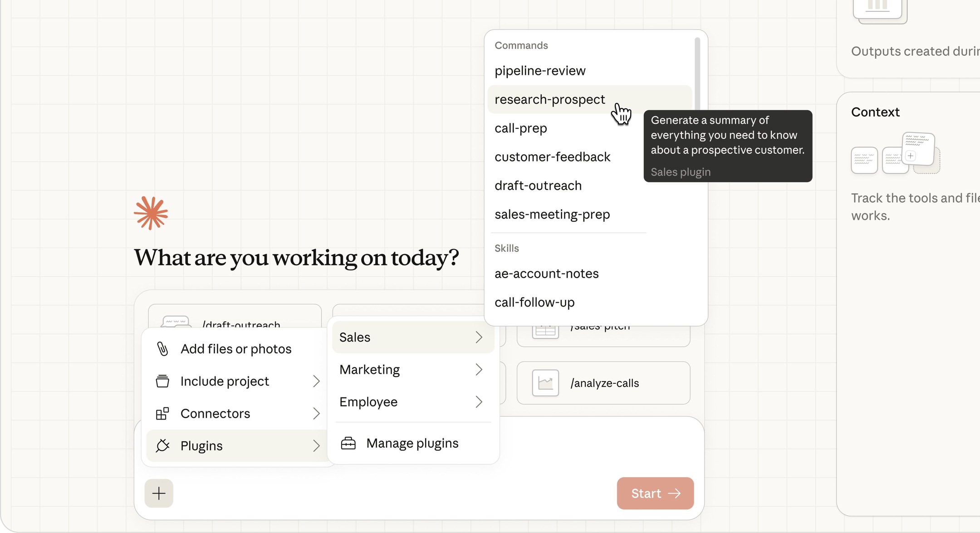Select the Include project tray icon
The width and height of the screenshot is (980, 533).
162,381
